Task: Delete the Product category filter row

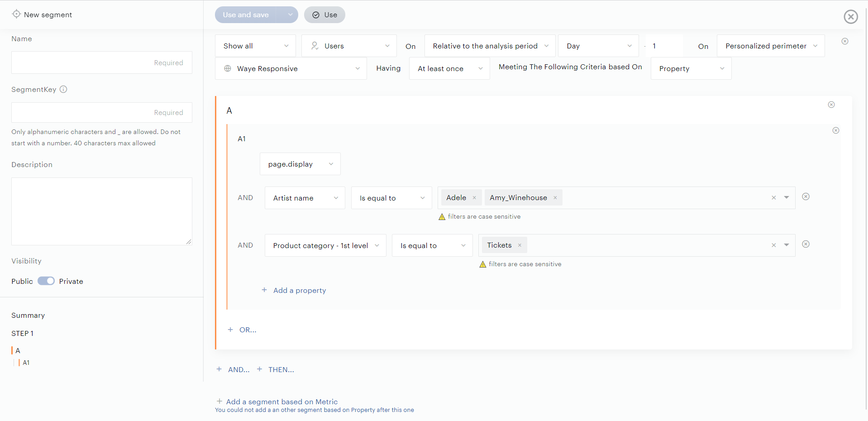Action: pyautogui.click(x=806, y=244)
